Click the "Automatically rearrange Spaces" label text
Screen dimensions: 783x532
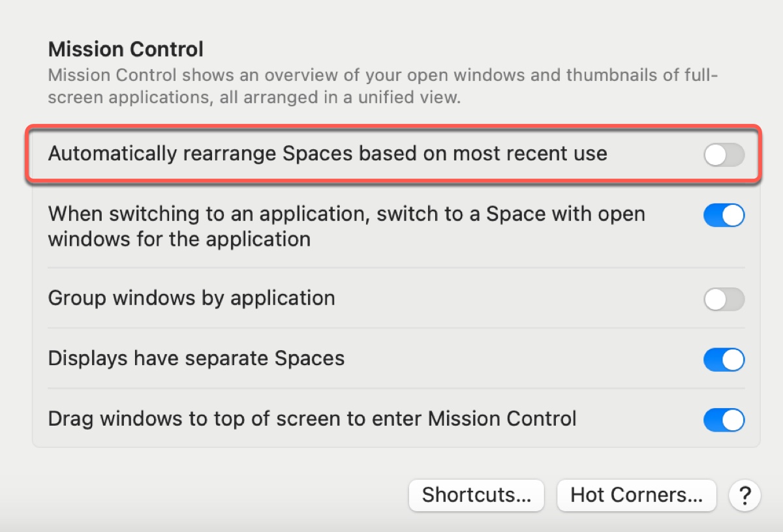point(328,154)
